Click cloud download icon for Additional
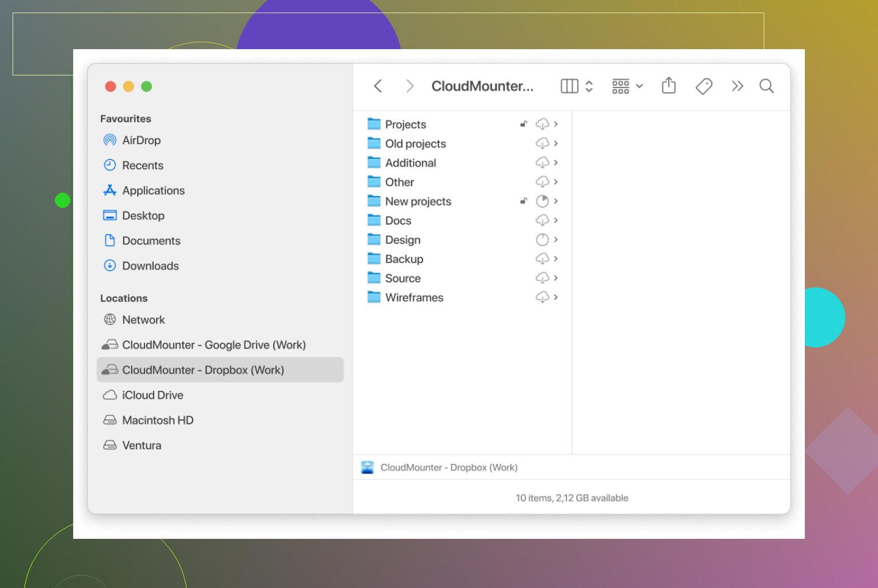Image resolution: width=878 pixels, height=588 pixels. (542, 163)
